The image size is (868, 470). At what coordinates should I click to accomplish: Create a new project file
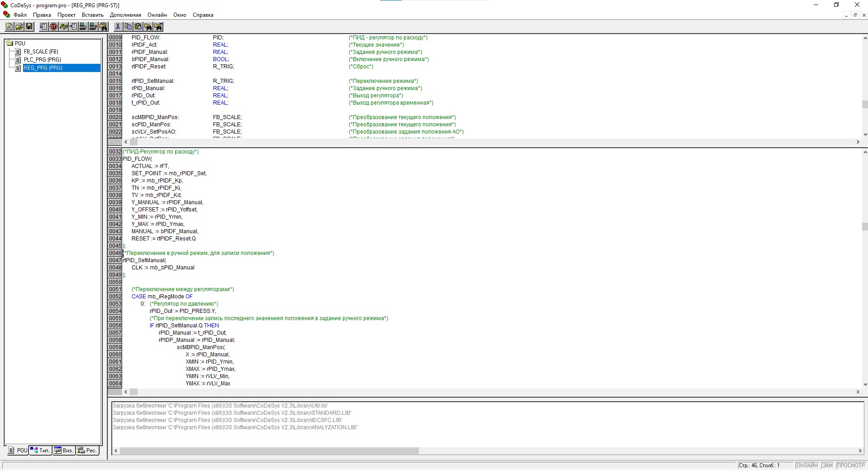pos(9,26)
